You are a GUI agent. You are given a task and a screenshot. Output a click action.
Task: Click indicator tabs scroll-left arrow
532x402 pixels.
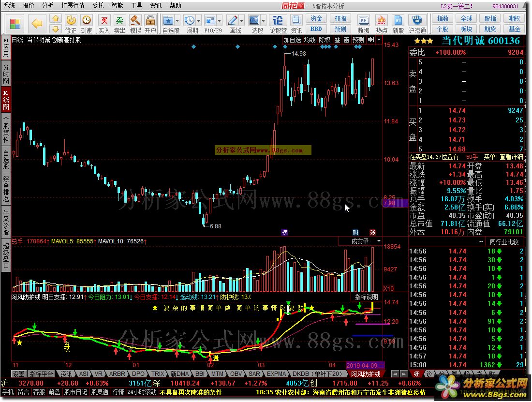click(395, 374)
